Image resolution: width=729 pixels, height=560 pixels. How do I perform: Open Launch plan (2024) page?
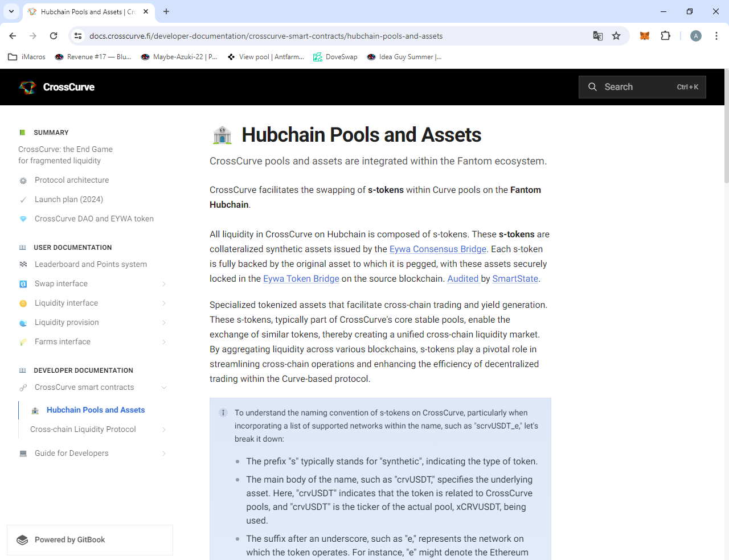click(69, 199)
